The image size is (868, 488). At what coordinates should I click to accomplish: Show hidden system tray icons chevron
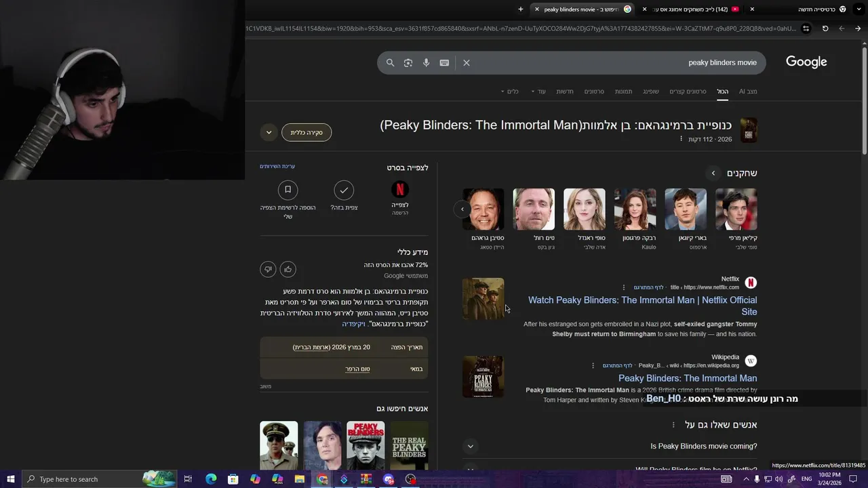point(746,479)
